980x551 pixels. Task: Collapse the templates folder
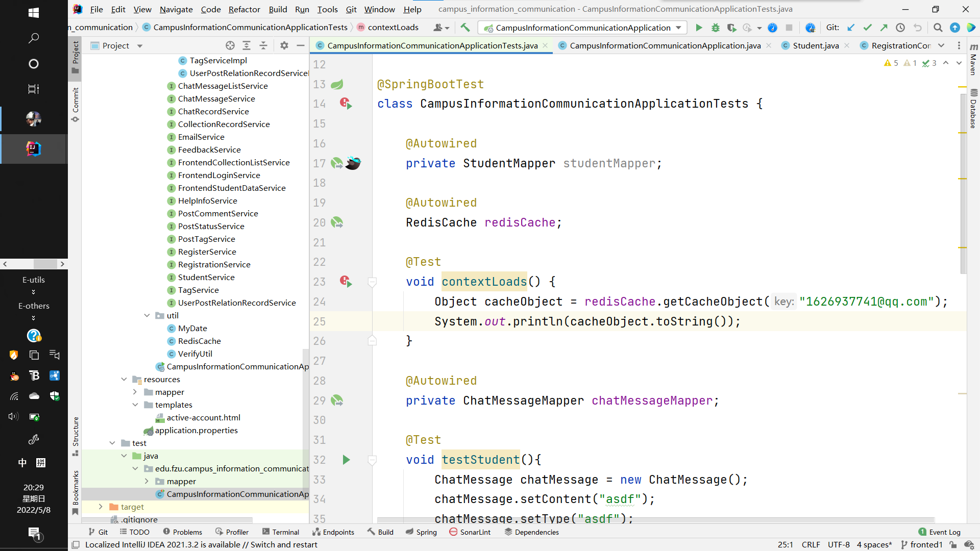pos(135,405)
